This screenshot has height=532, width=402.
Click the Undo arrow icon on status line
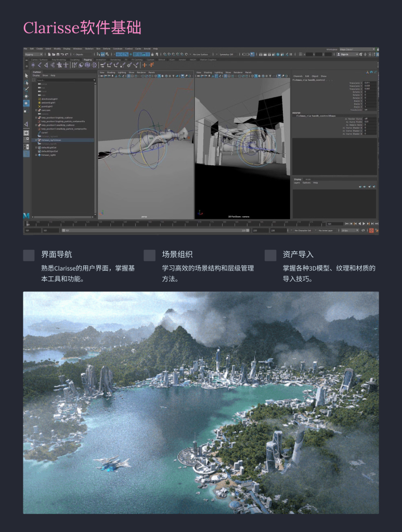click(62, 54)
